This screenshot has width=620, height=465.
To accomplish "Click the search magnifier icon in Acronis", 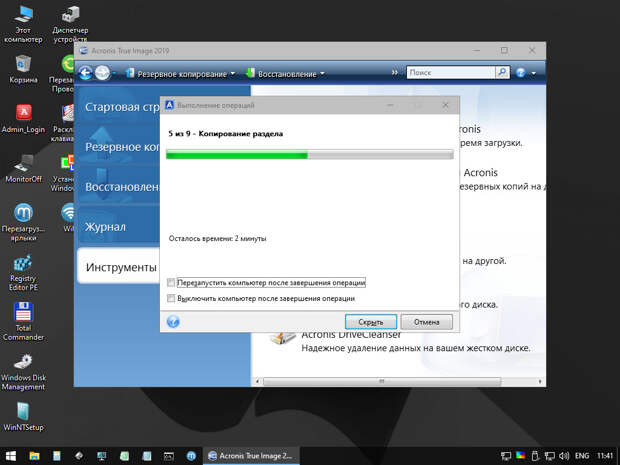I will (x=503, y=73).
